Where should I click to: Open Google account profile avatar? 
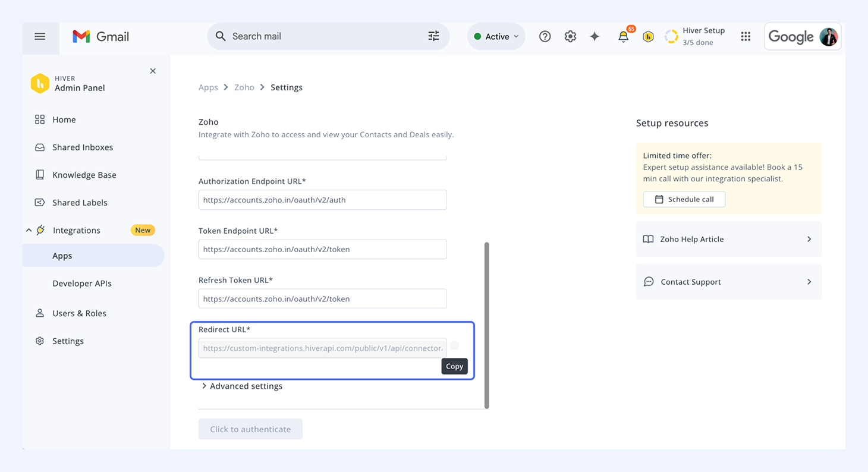pos(828,37)
